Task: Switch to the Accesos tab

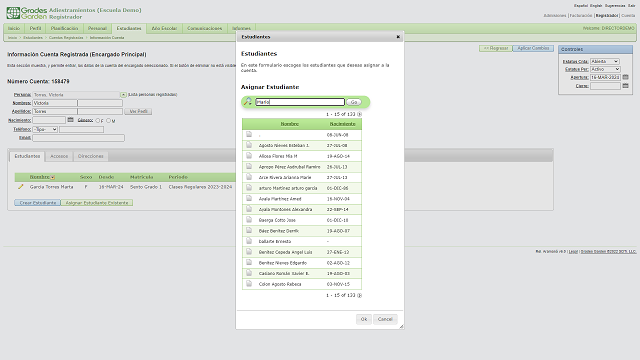Action: [x=59, y=156]
